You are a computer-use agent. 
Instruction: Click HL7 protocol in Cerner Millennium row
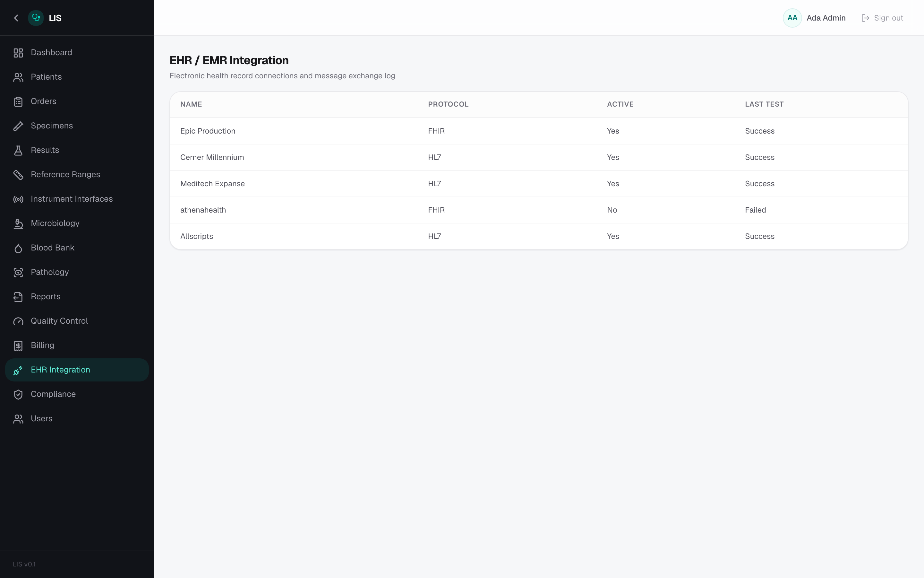coord(434,157)
